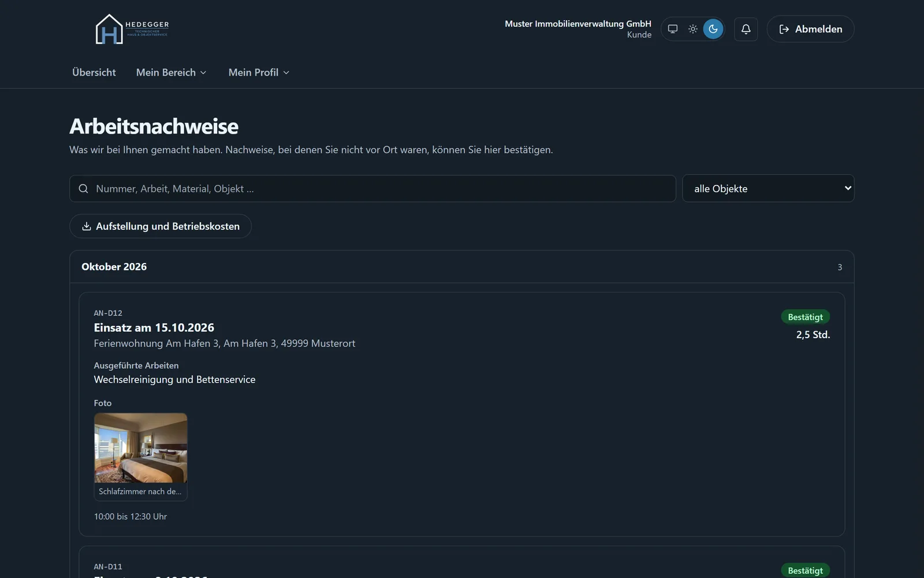Download Aufstellung und Betriebskosten
This screenshot has height=578, width=924.
click(161, 226)
